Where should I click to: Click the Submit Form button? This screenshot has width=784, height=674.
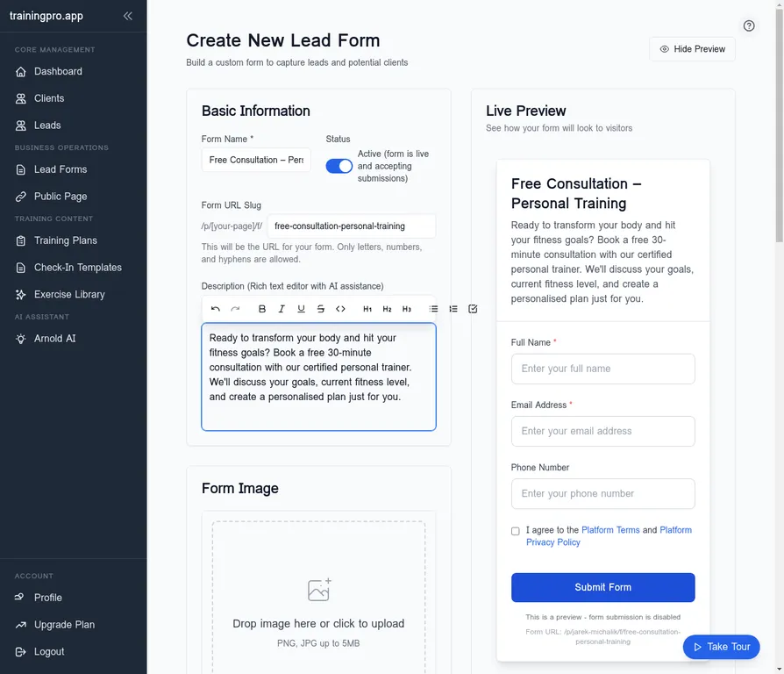tap(602, 587)
